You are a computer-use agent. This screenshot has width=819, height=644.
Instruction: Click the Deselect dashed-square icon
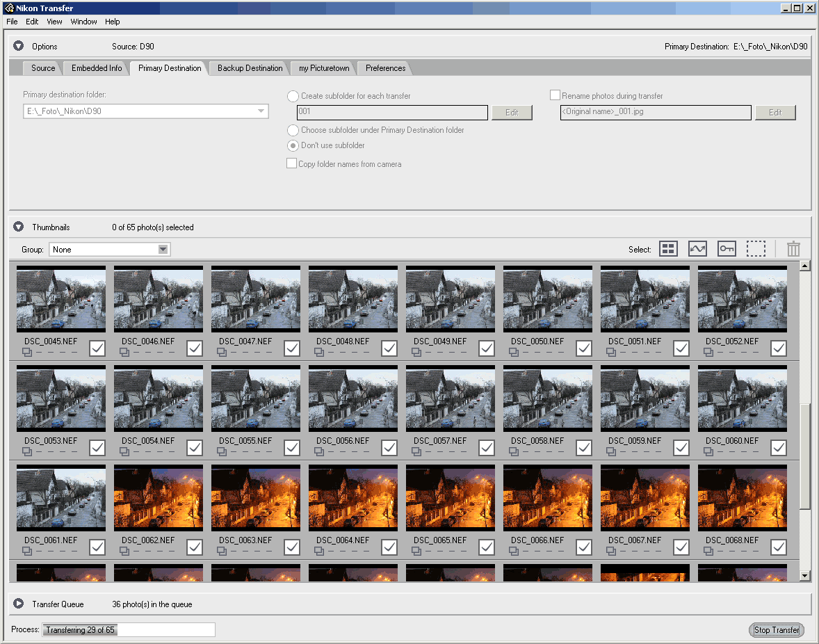[756, 249]
